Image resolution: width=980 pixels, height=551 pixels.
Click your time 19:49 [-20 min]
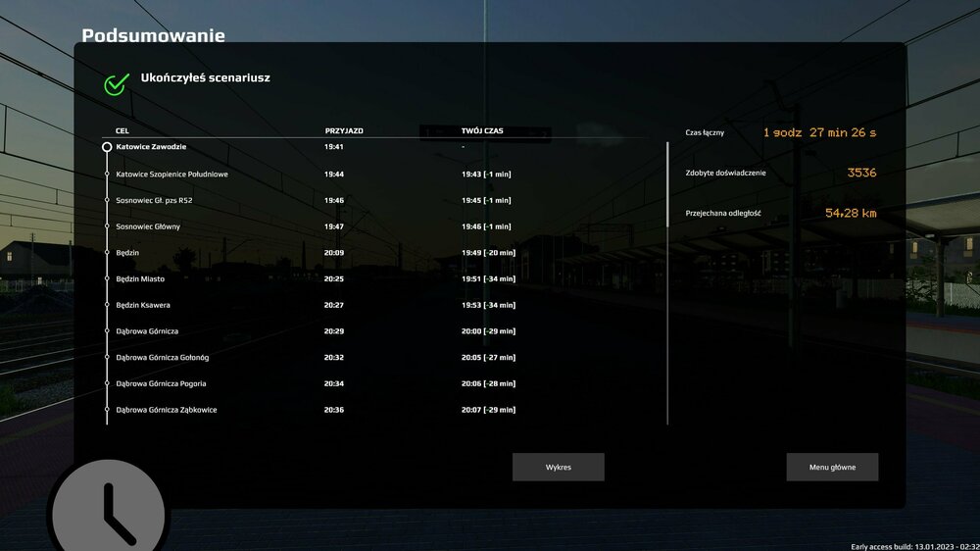pyautogui.click(x=489, y=253)
